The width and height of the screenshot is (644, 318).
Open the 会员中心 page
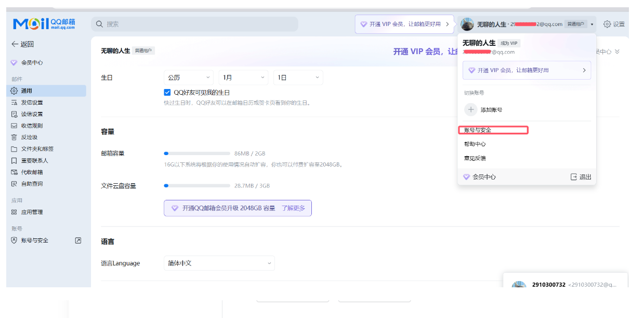point(32,62)
